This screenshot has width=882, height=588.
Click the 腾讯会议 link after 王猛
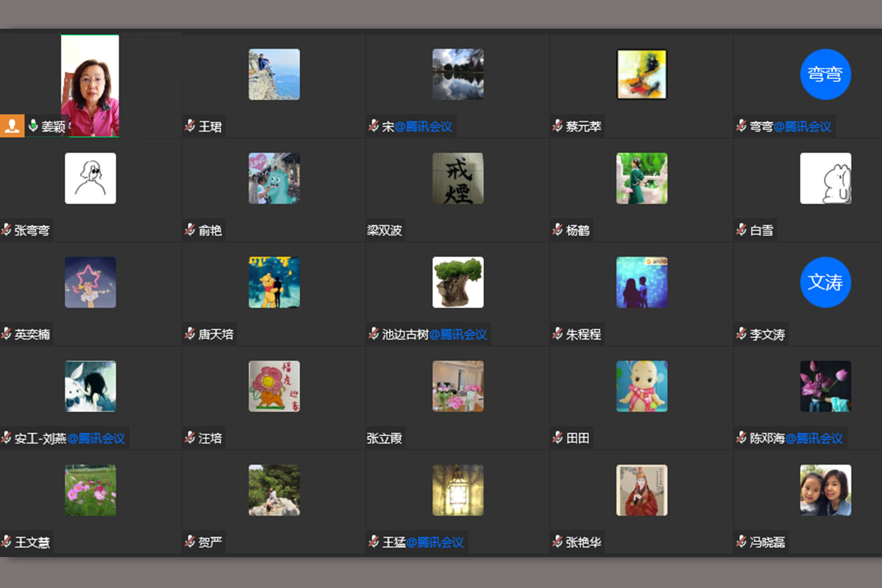(434, 542)
